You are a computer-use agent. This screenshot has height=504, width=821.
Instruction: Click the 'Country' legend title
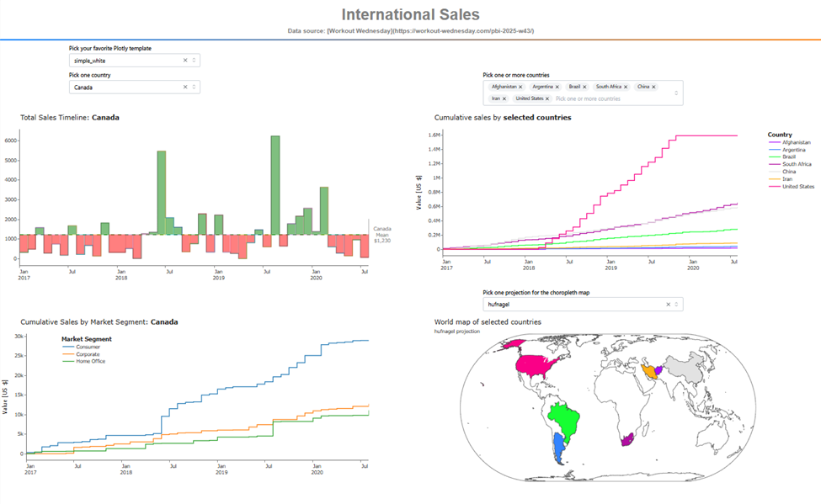point(780,135)
